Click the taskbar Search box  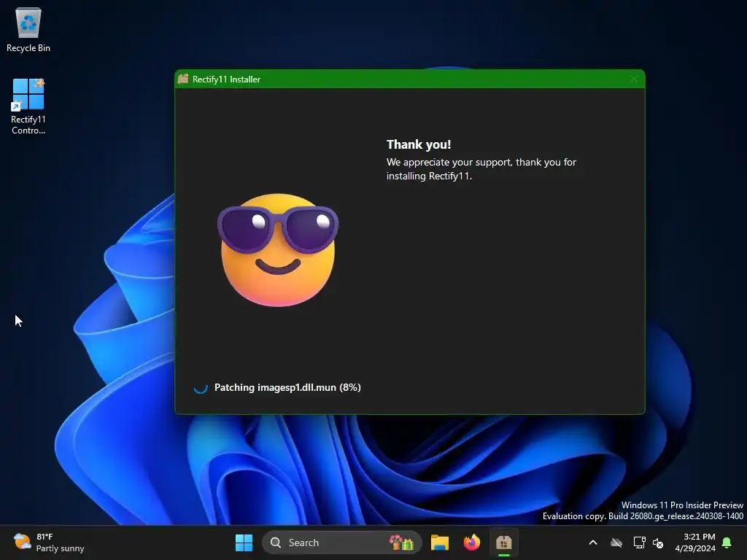tap(341, 542)
